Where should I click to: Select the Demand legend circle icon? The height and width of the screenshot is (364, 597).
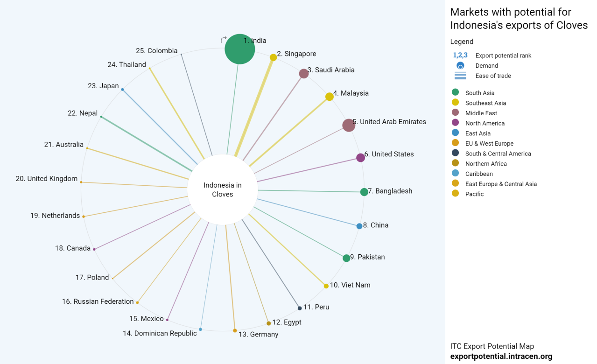tap(460, 66)
